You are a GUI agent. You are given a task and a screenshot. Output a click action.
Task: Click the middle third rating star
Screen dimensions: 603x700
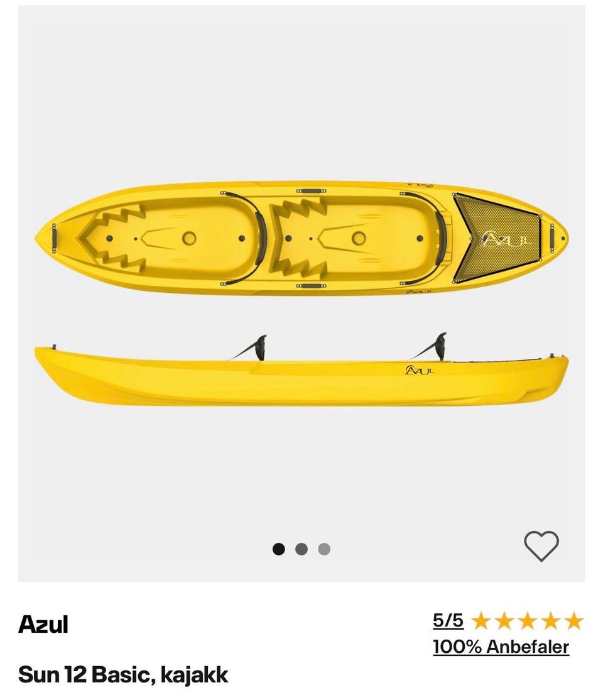528,621
